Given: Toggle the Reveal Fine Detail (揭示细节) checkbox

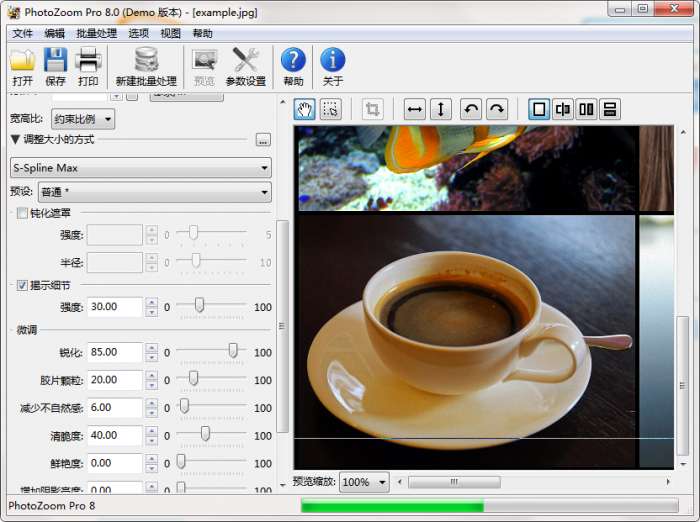Looking at the screenshot, I should 22,285.
